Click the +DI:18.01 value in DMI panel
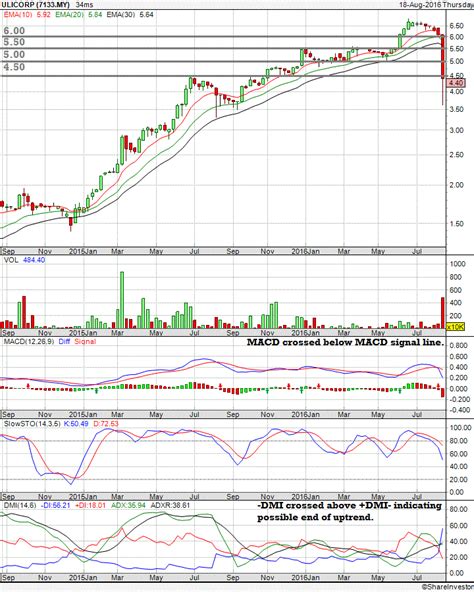The width and height of the screenshot is (474, 592). click(x=90, y=505)
